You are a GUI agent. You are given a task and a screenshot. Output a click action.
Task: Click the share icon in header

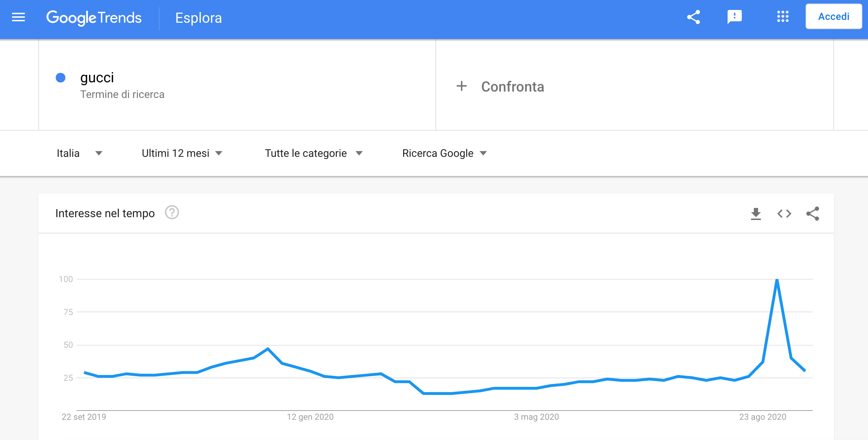pos(694,17)
